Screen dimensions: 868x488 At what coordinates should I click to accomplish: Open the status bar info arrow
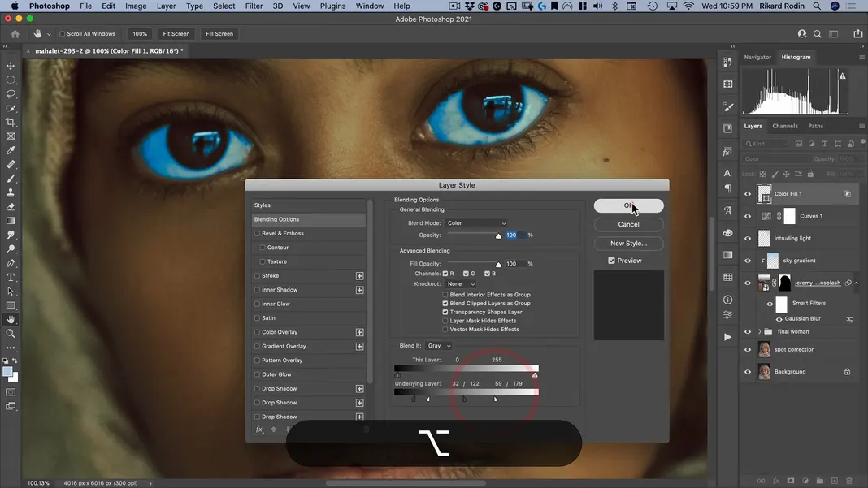(150, 483)
